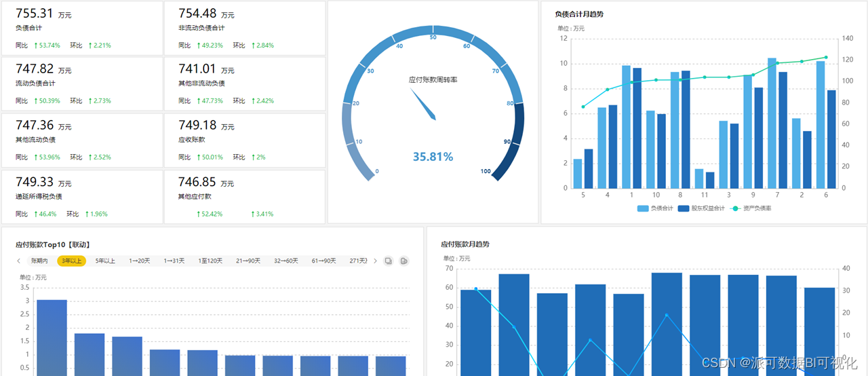This screenshot has width=868, height=376.
Task: Select the 1至120天 tab
Action: 210,261
